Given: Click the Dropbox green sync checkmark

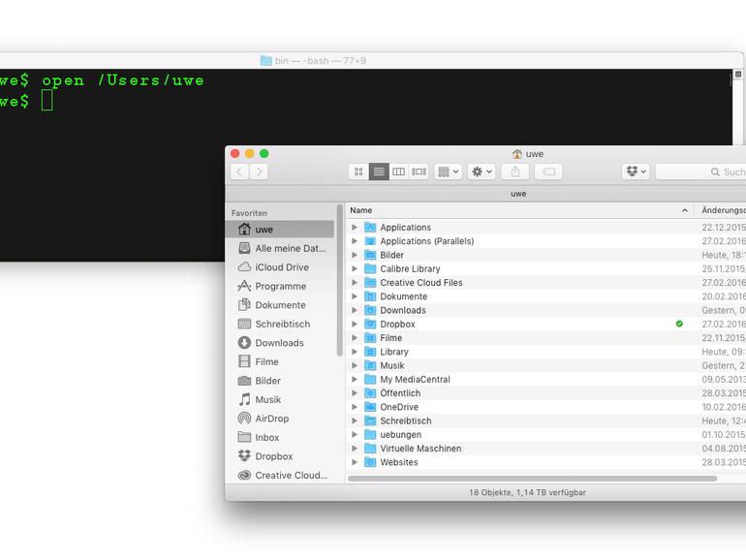Looking at the screenshot, I should [x=679, y=324].
